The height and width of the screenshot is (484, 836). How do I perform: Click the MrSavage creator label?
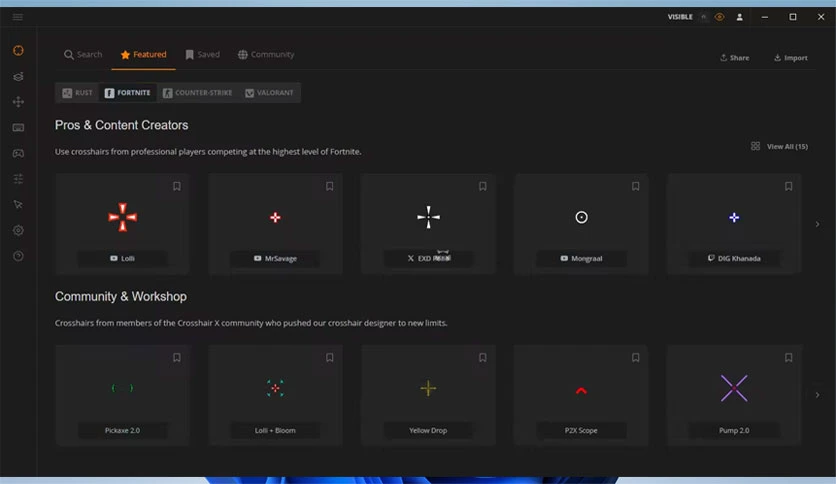275,259
